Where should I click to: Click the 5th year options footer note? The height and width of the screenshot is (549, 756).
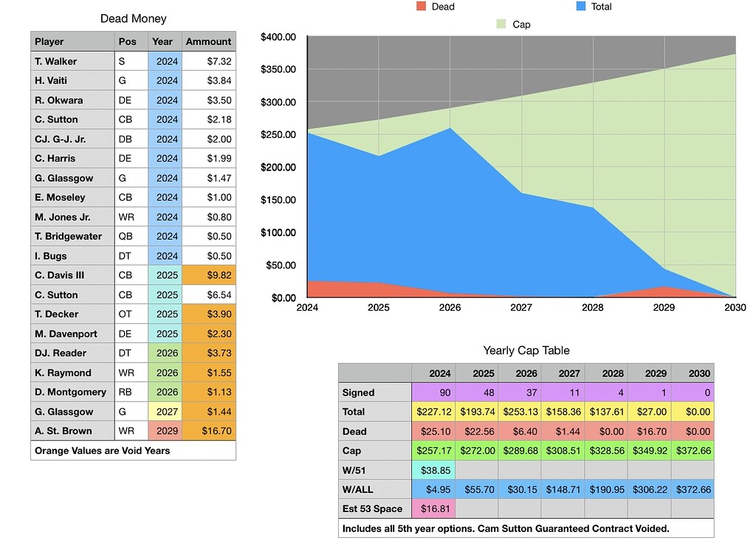pos(526,528)
